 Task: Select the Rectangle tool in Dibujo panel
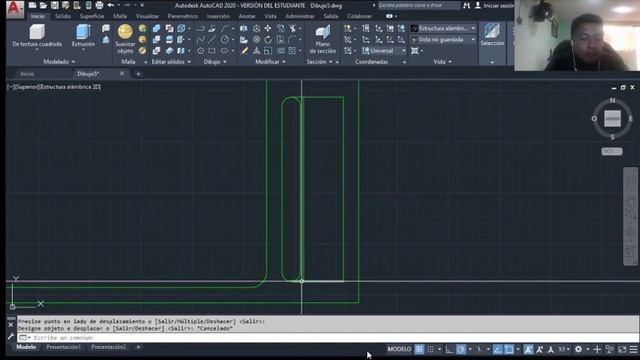coord(212,51)
